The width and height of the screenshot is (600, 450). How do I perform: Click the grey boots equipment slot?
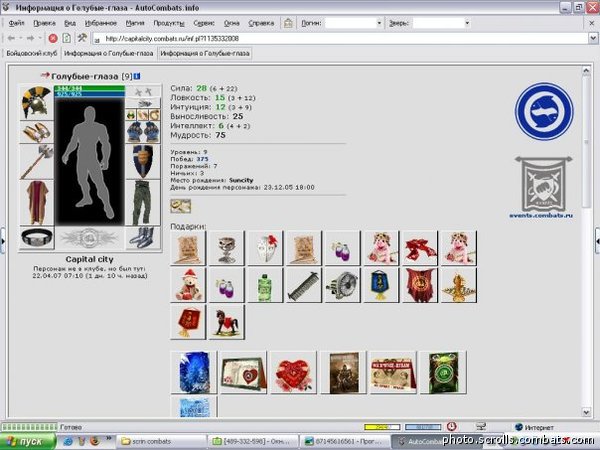tap(143, 237)
